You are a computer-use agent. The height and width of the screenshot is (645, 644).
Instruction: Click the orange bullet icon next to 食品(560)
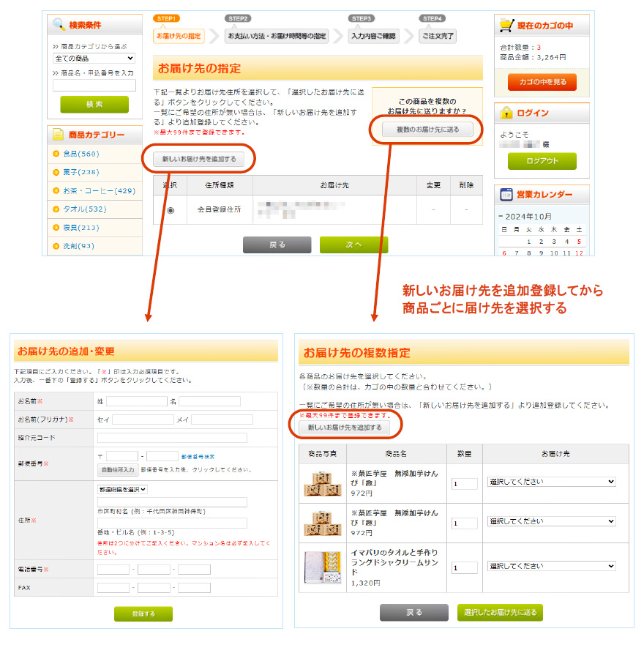56,154
